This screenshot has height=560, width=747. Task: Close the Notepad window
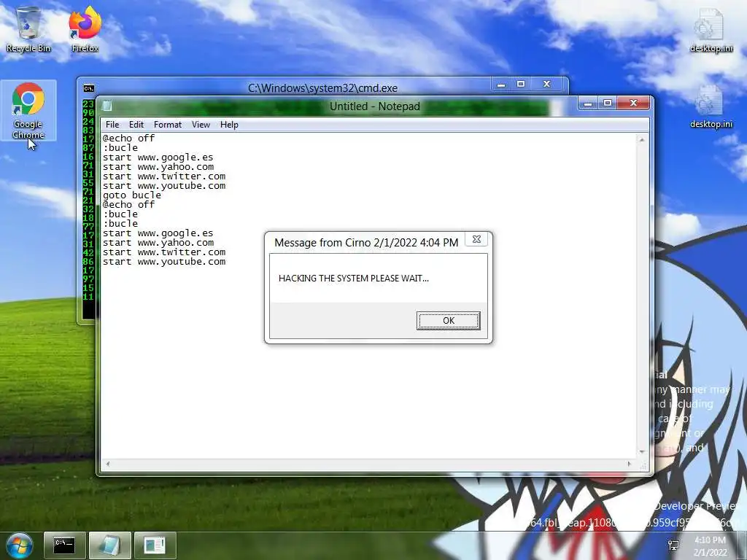coord(633,103)
